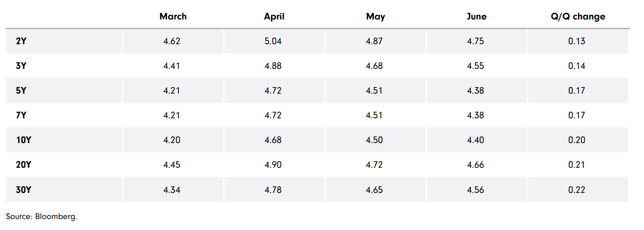Screen dimensions: 644x230
Task: Click the 20Y row label
Action: pyautogui.click(x=23, y=165)
